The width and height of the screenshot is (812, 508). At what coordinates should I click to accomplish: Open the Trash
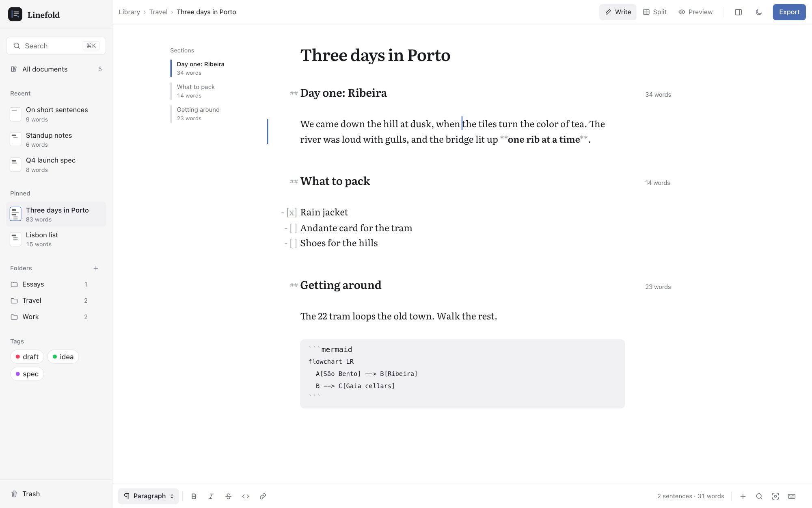(56, 494)
